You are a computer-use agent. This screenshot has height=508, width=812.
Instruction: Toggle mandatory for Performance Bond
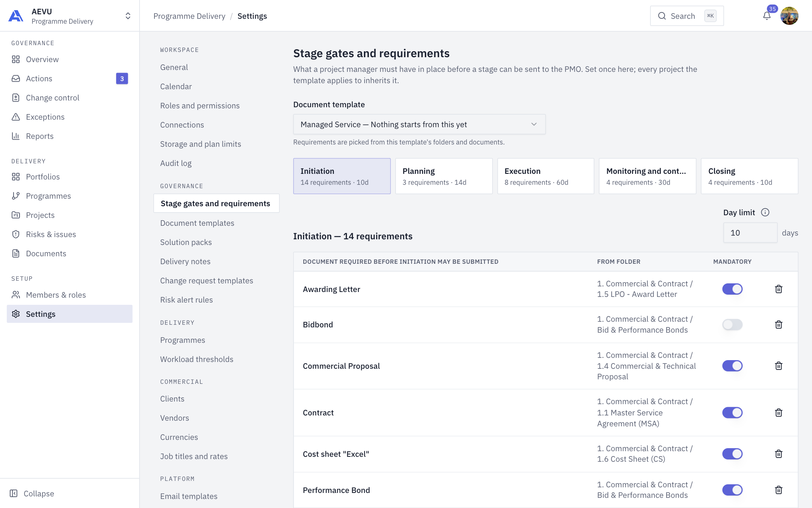pos(732,490)
